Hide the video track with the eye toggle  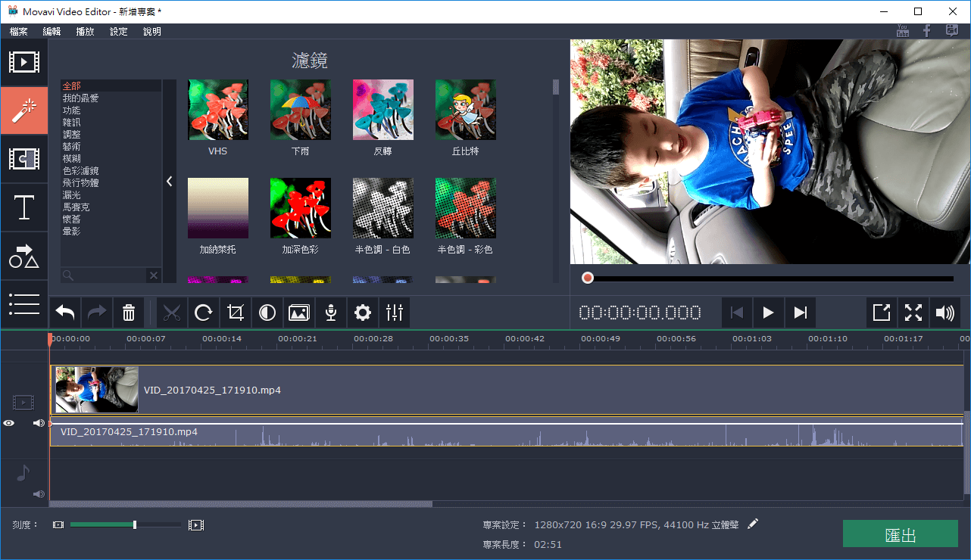[x=8, y=423]
